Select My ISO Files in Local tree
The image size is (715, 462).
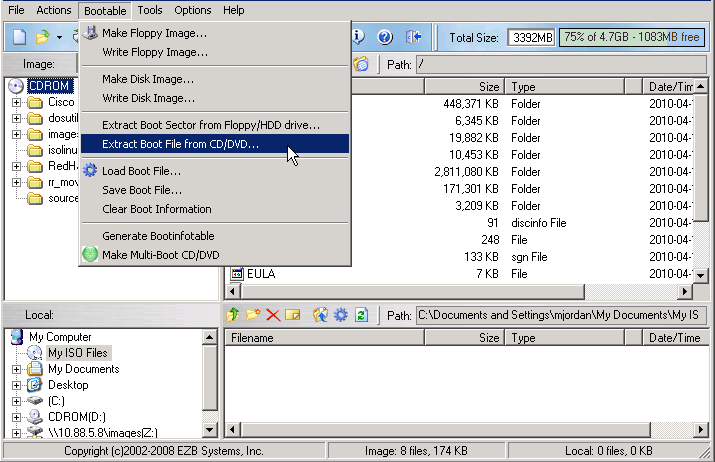pyautogui.click(x=78, y=353)
